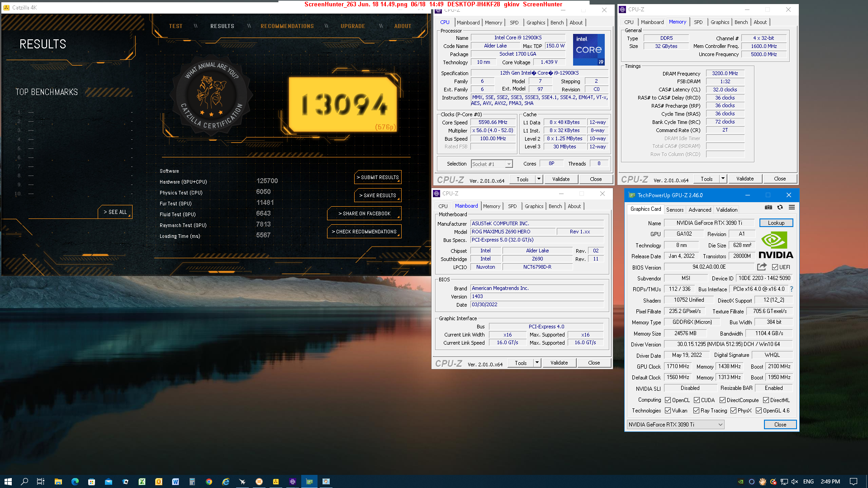The height and width of the screenshot is (488, 868).
Task: Open Word from the taskbar
Action: pyautogui.click(x=175, y=482)
